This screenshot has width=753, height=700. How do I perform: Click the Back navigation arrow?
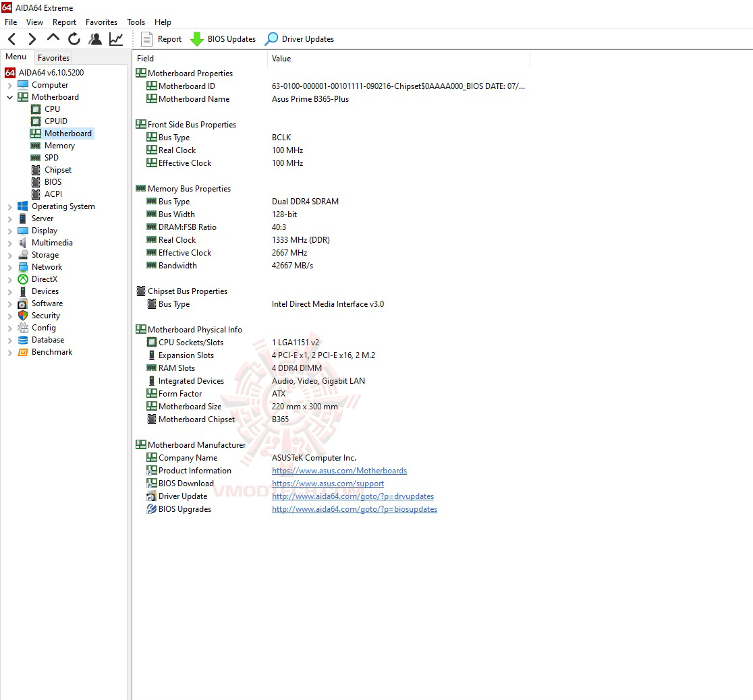coord(12,39)
